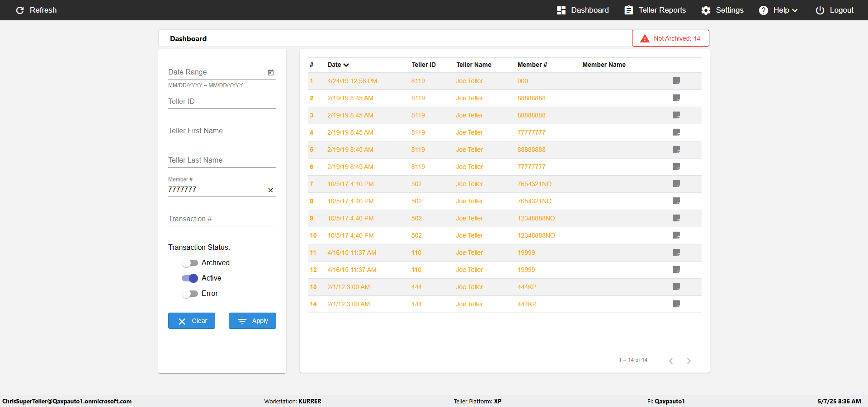Focus the Transaction # input field

pos(222,219)
